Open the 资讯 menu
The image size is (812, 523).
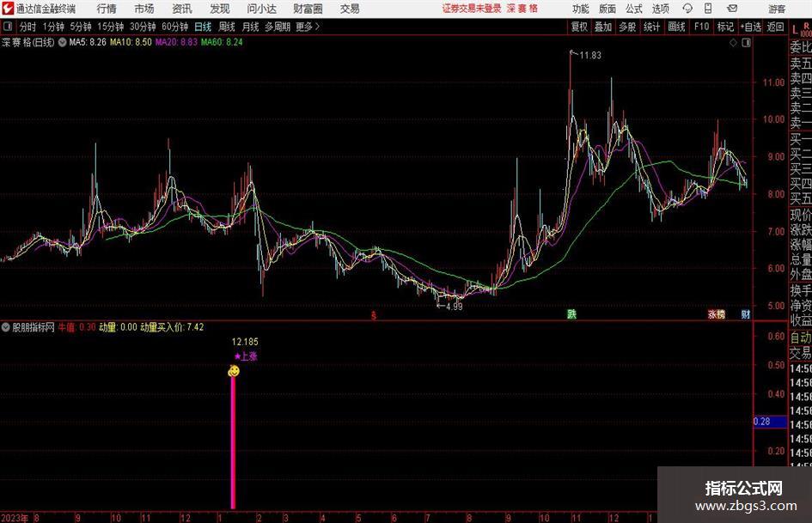coord(182,9)
